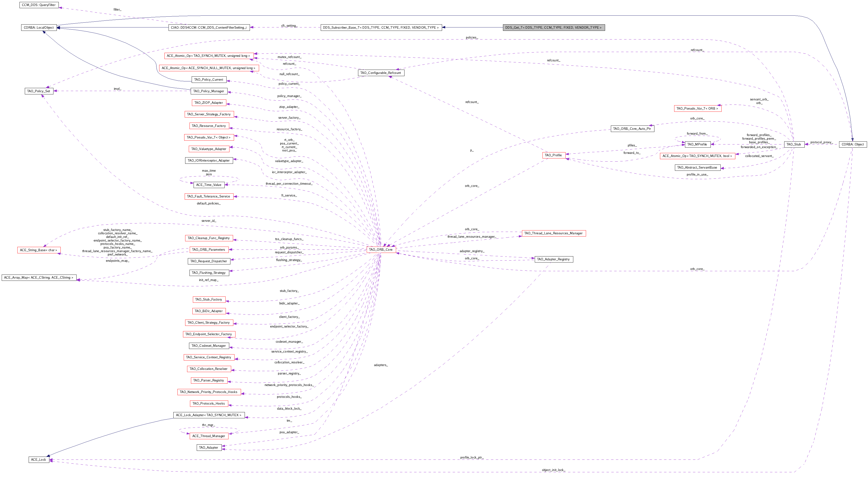Image resolution: width=868 pixels, height=479 pixels.
Task: Click the TAO_Profile node
Action: [554, 155]
